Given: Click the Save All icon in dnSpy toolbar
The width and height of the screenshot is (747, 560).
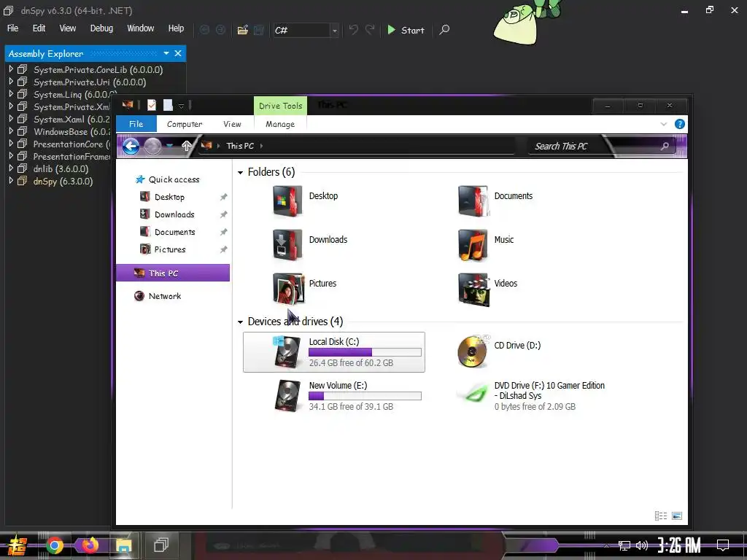Looking at the screenshot, I should click(x=259, y=30).
